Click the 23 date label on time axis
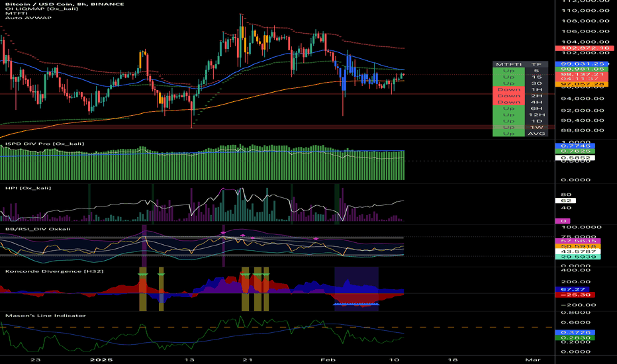The width and height of the screenshot is (617, 364). [35, 359]
